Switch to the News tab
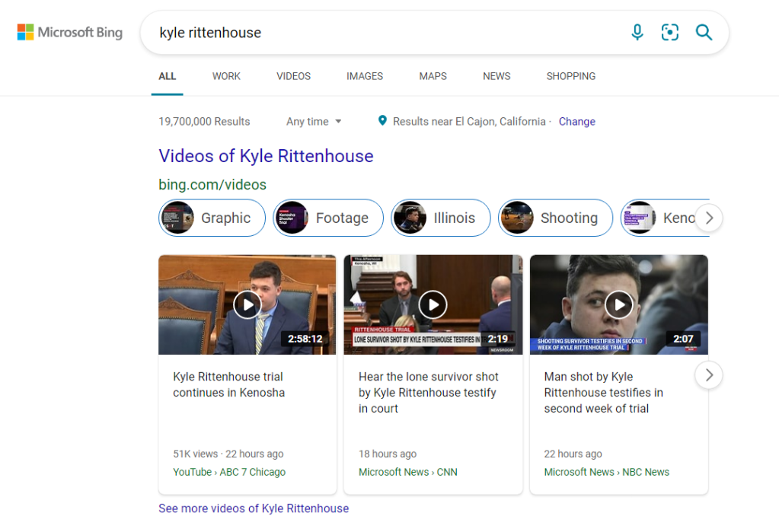 pyautogui.click(x=496, y=76)
